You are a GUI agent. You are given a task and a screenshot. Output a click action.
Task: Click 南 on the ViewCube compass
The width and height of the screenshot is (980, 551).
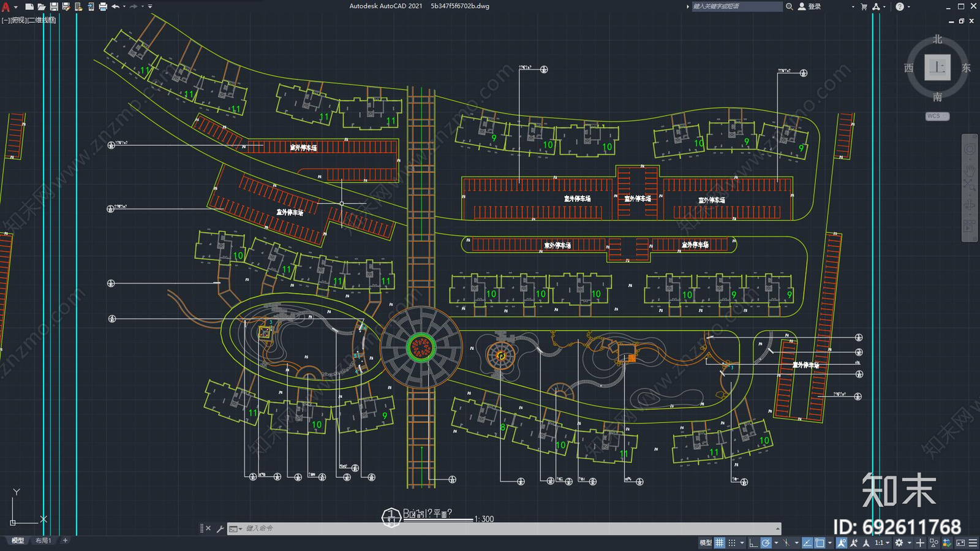937,97
